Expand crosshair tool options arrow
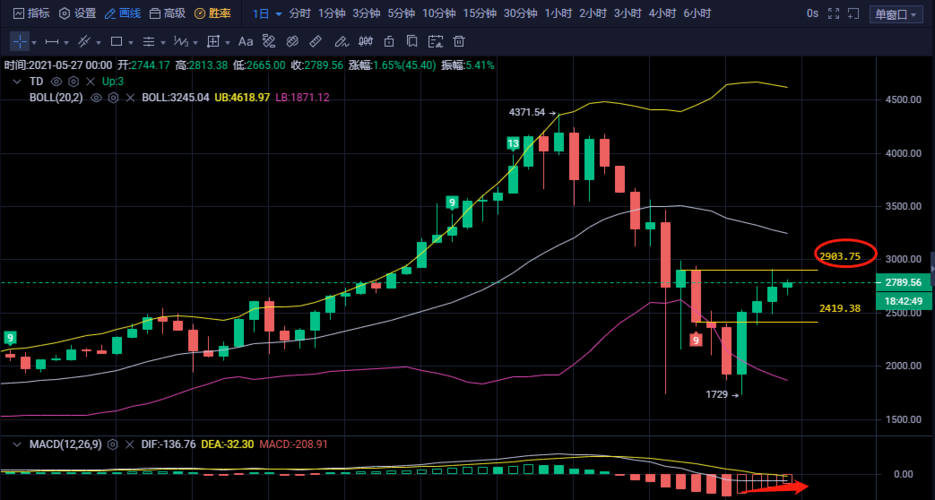The height and width of the screenshot is (500, 935). coord(34,42)
